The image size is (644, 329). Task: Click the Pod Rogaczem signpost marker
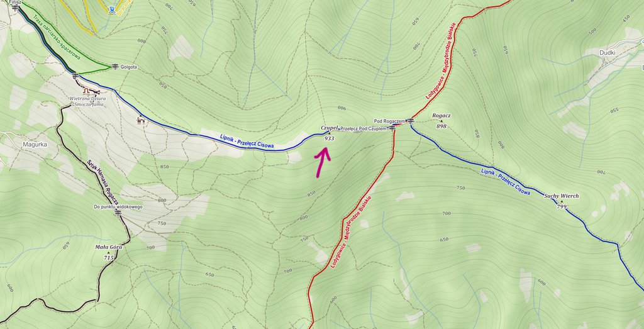(x=411, y=121)
